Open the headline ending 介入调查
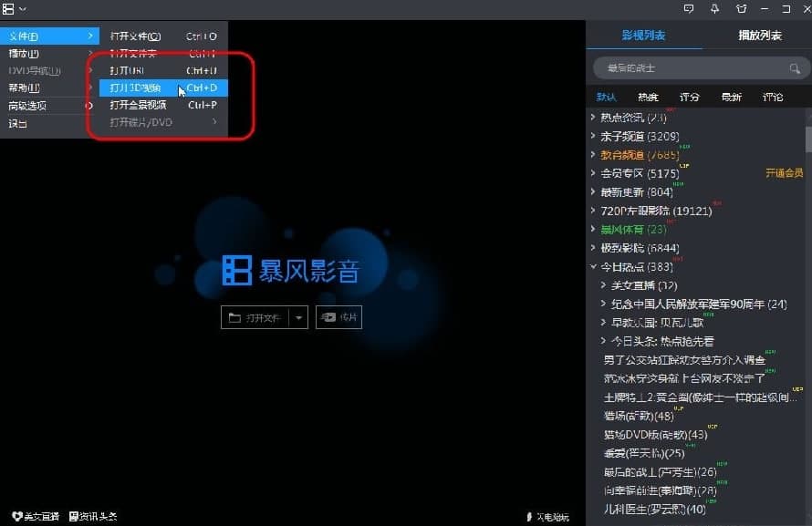812x526 pixels. tap(684, 360)
